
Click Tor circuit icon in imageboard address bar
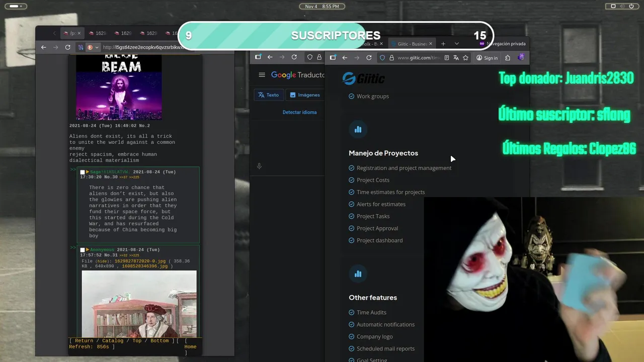pyautogui.click(x=80, y=47)
